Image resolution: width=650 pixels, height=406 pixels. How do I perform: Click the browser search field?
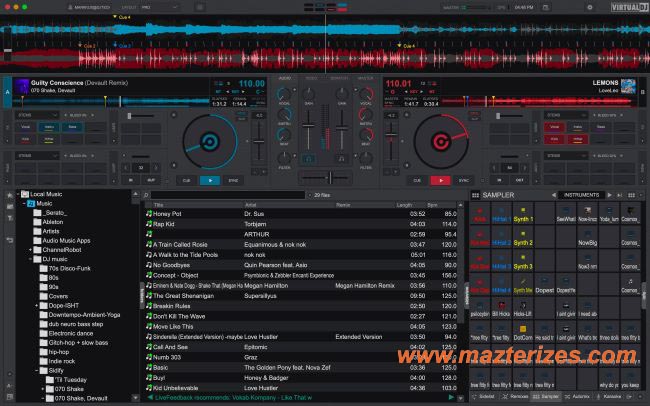point(228,195)
